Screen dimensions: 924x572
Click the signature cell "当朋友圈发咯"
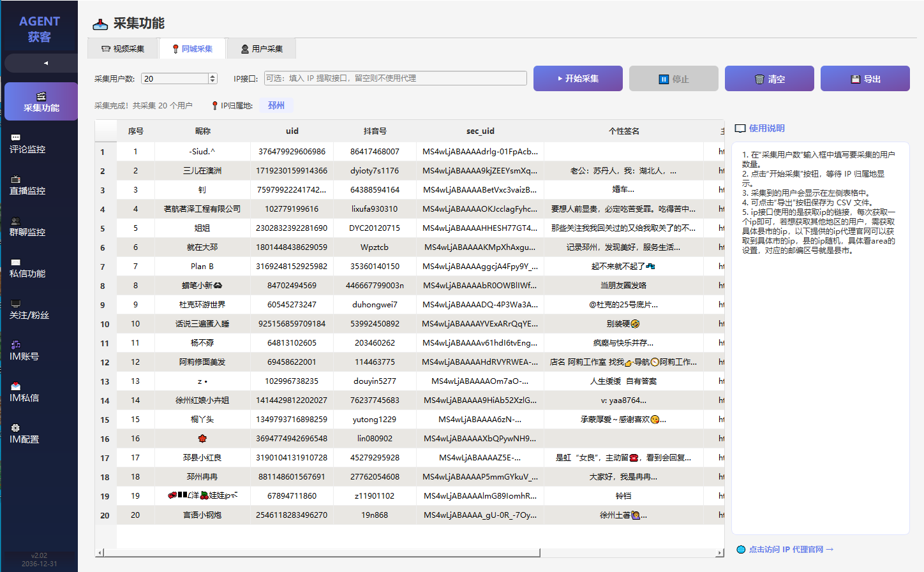point(623,286)
